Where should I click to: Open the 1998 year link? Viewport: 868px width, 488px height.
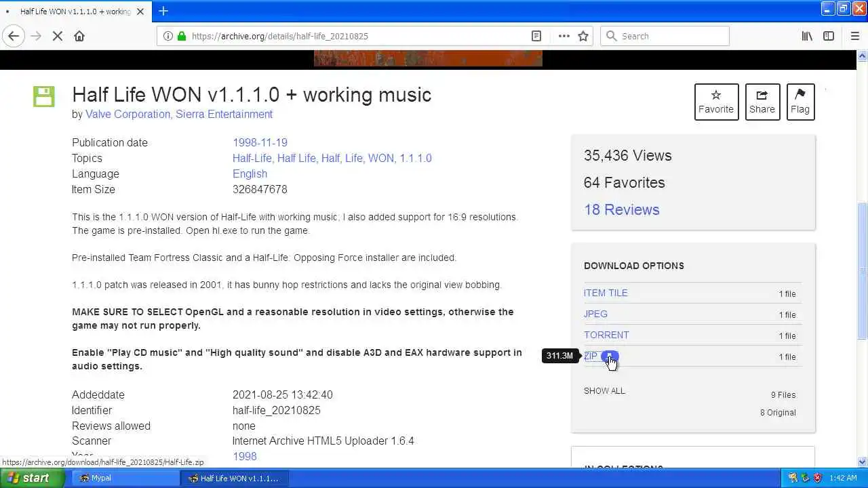pyautogui.click(x=244, y=456)
